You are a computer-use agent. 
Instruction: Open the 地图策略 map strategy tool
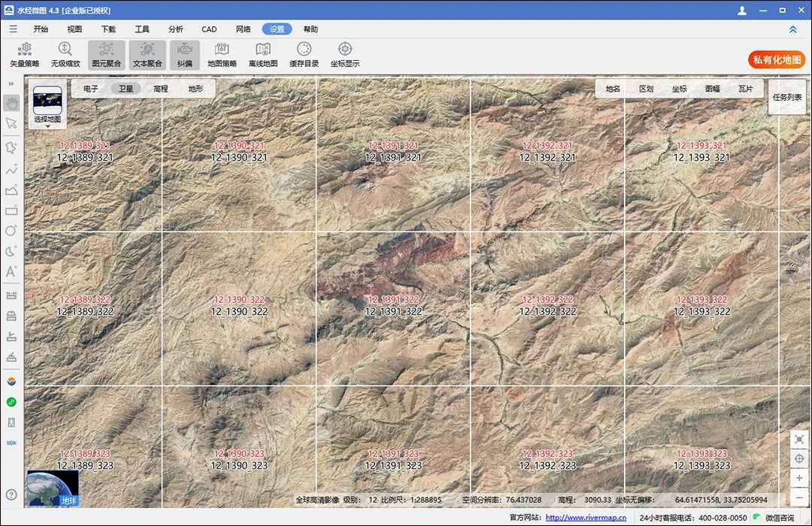coord(222,55)
